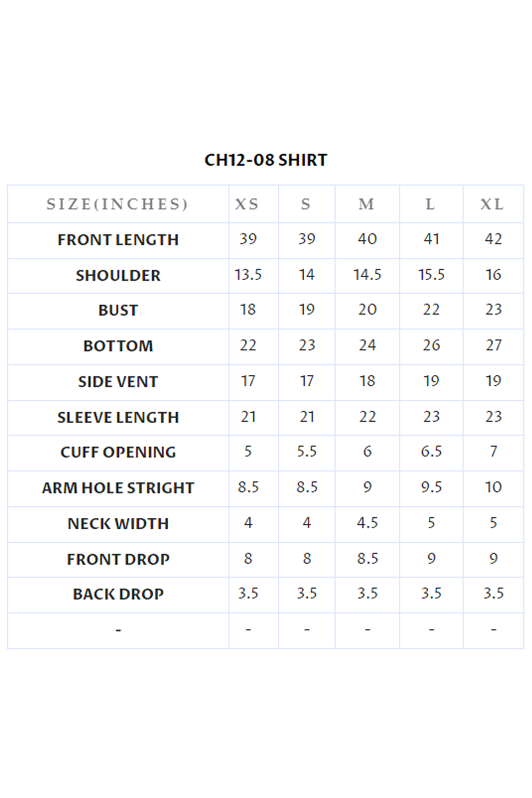Select the FRONT LENGTH row label

[118, 240]
